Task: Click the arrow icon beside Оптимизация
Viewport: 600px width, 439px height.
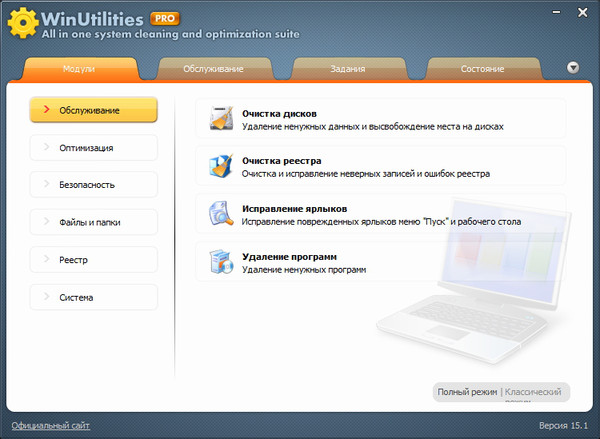Action: pyautogui.click(x=46, y=148)
